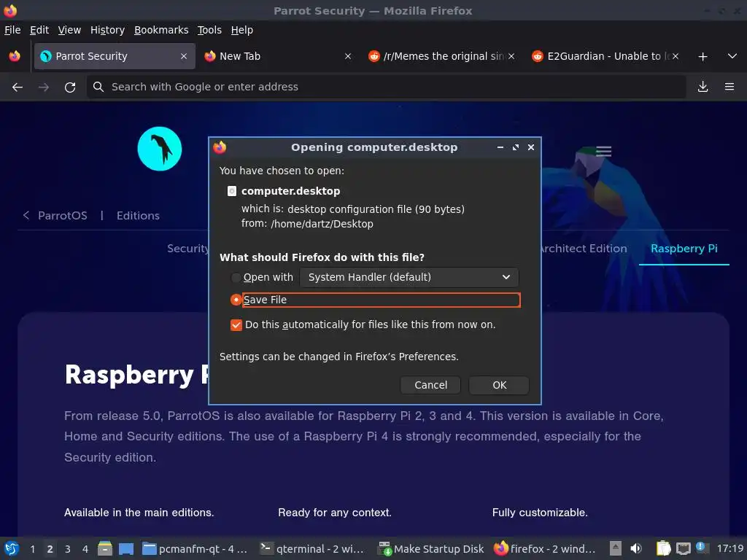747x560 pixels.
Task: Switch to virtual desktop 4
Action: (x=85, y=549)
